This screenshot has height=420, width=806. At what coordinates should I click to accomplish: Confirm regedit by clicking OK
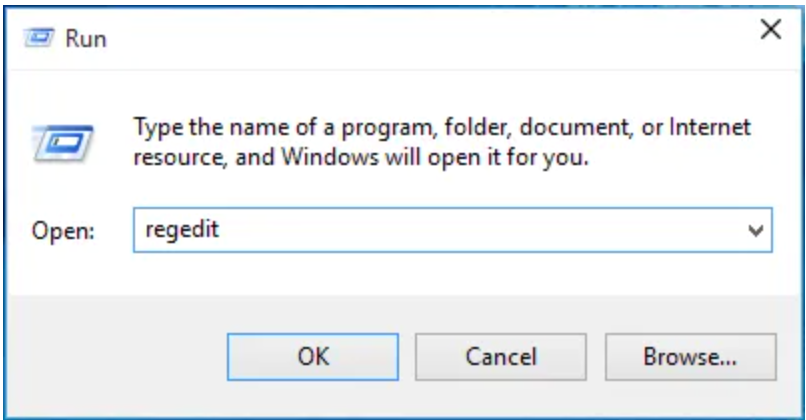tap(313, 357)
